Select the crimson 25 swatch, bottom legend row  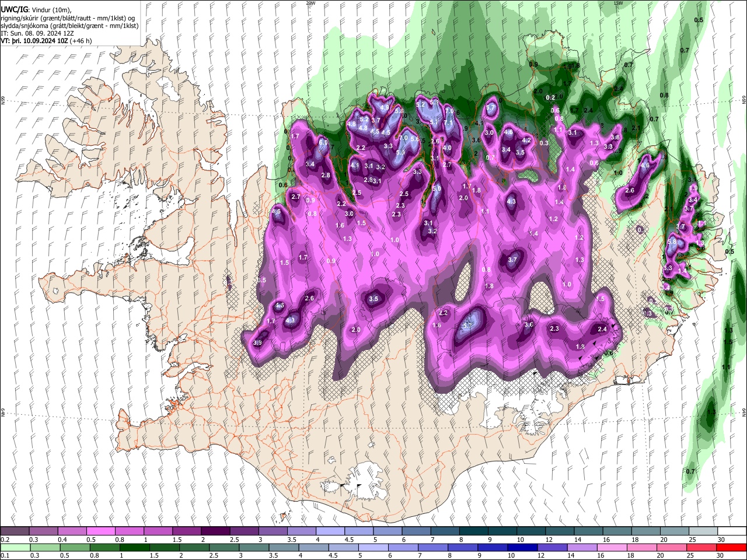702,547
